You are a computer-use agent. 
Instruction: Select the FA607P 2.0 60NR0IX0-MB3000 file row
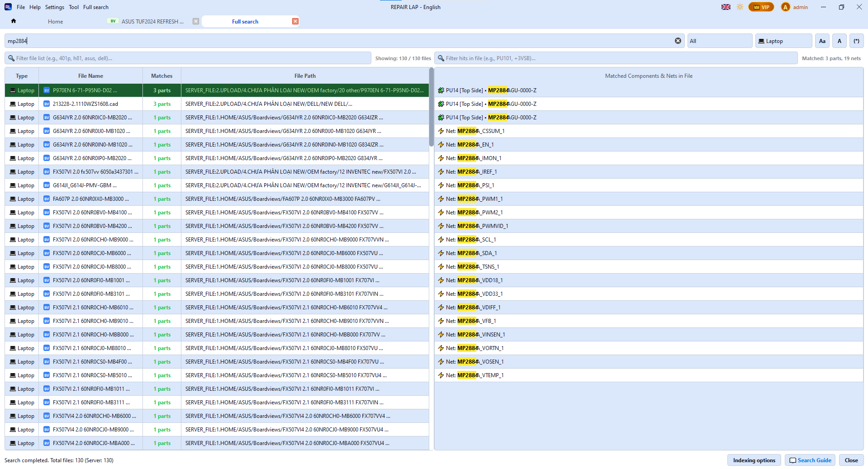click(x=217, y=199)
